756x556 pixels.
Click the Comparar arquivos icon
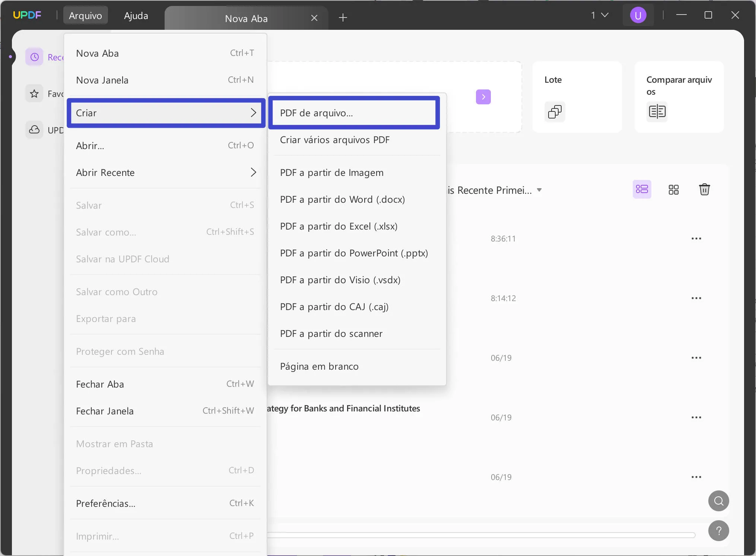657,111
